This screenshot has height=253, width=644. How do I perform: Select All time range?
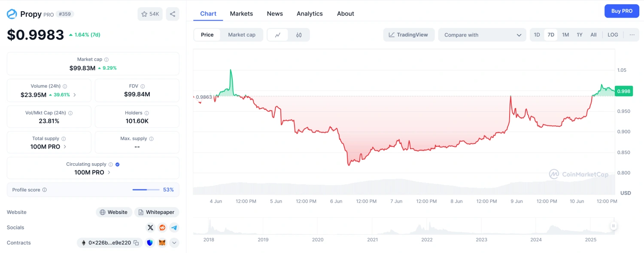pos(593,35)
